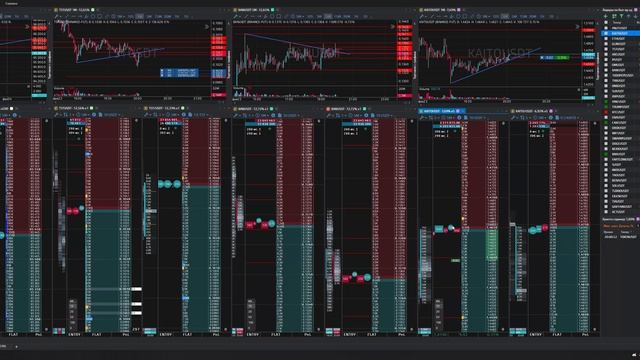Click the document icon in the first TSTUSDT order book
The height and width of the screenshot is (360, 640).
pos(101,115)
